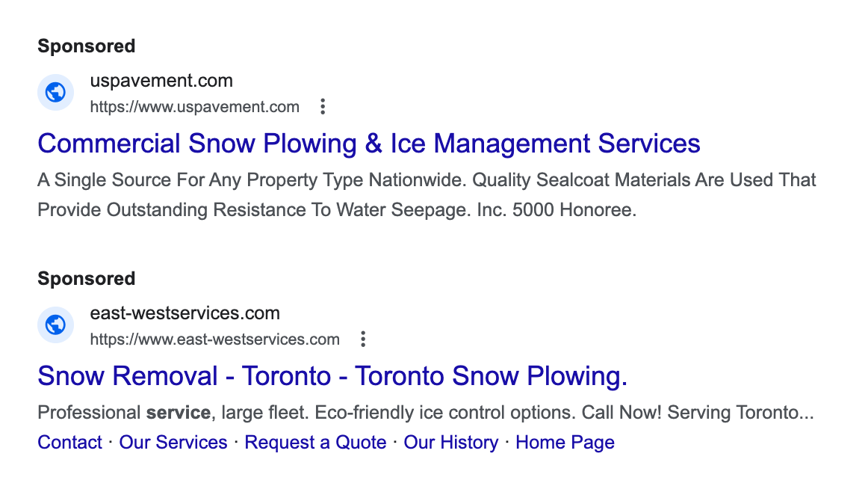
Task: Open three-dot menu beside uspavement.com URL
Action: (x=323, y=107)
